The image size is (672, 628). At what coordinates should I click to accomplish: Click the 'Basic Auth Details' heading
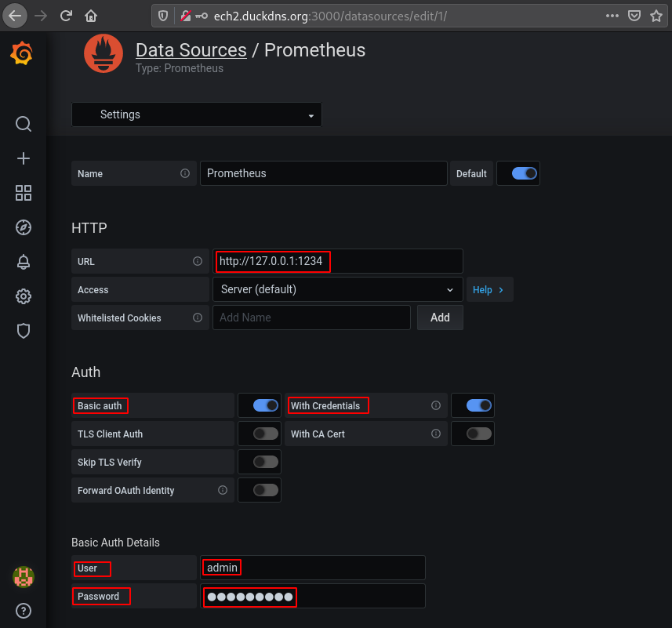click(x=115, y=543)
